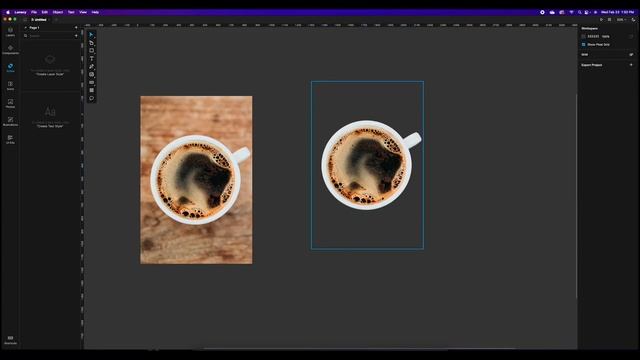640x360 pixels.
Task: Select the coffee cup photo with wood background
Action: [196, 180]
